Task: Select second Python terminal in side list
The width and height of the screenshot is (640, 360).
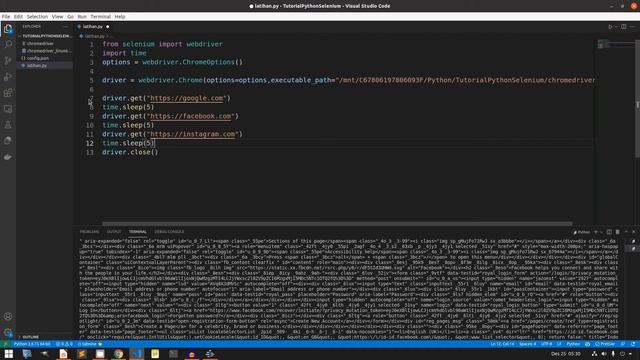Action: (x=633, y=248)
